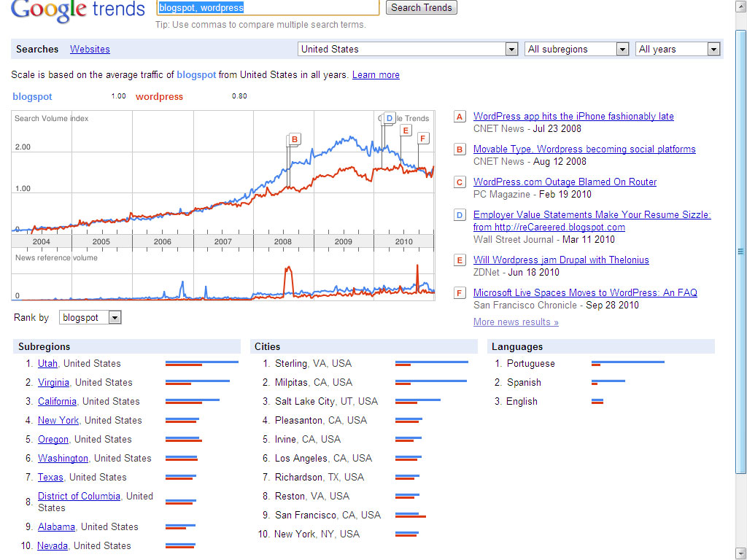
Task: Click More news results link
Action: [x=516, y=322]
